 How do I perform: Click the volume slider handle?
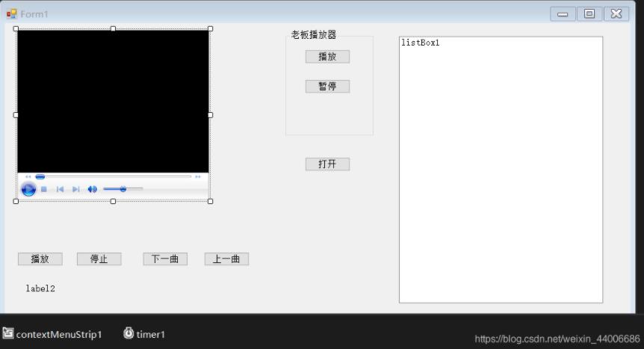[123, 189]
